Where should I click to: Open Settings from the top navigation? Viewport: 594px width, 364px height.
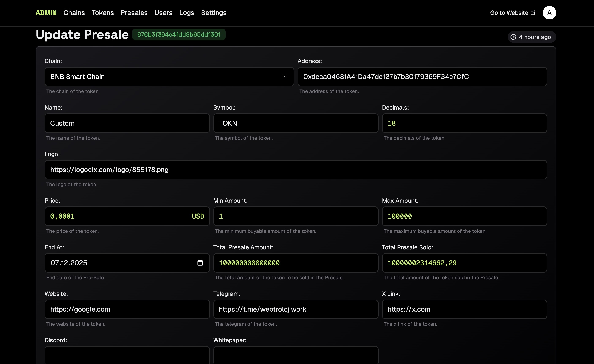(x=214, y=12)
